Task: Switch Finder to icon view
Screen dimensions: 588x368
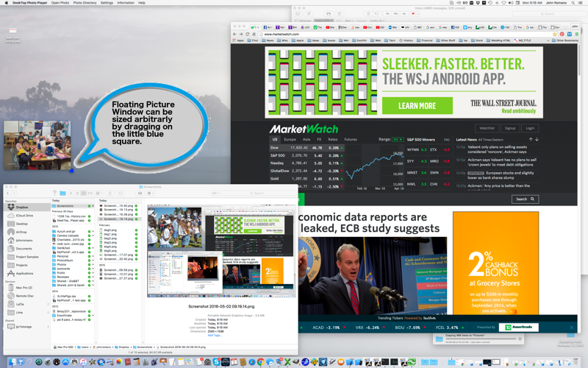Action: 71,193
